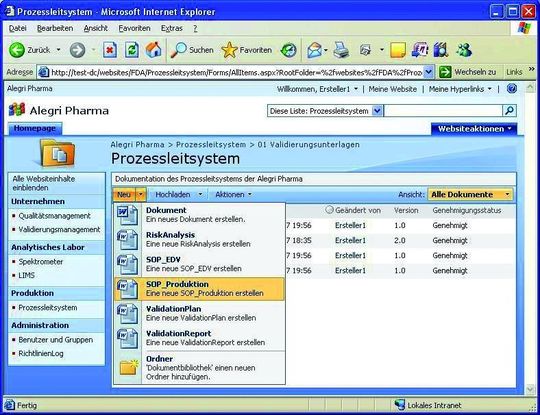Image resolution: width=540 pixels, height=415 pixels.
Task: Open SharePoint help question mark icon
Action: pyautogui.click(x=512, y=89)
